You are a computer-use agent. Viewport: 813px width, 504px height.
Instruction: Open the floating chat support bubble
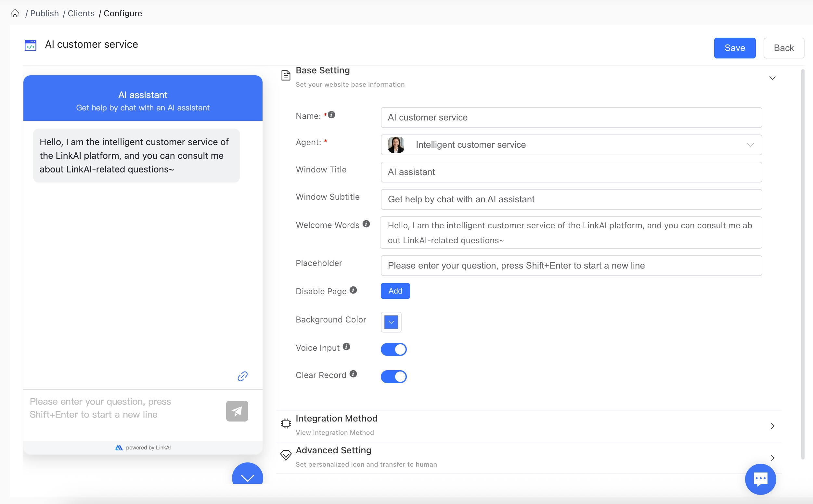tap(761, 479)
